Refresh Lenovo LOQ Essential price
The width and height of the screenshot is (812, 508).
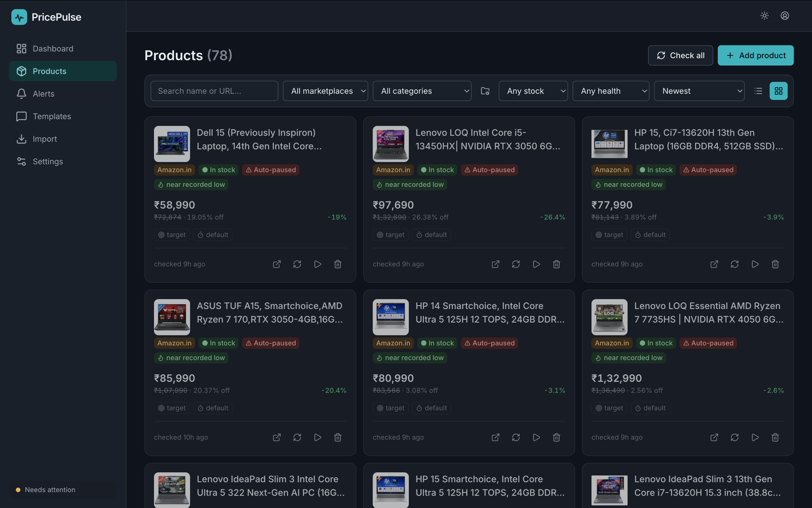[735, 438]
